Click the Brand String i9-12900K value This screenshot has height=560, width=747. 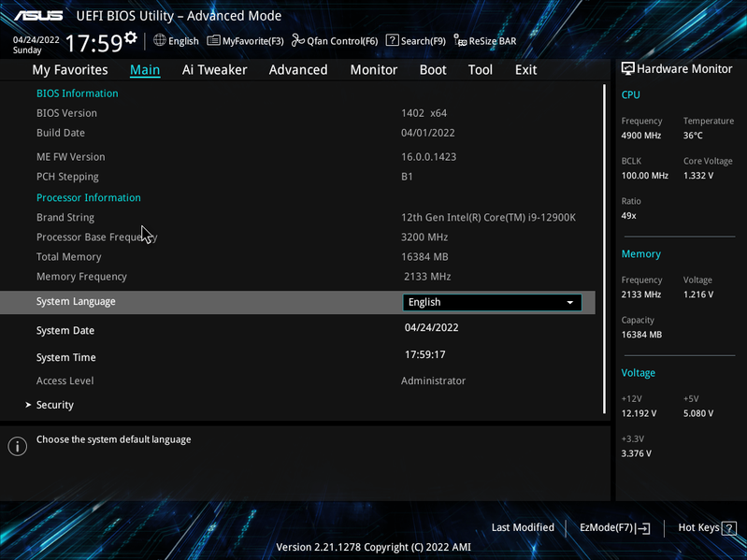(x=488, y=218)
